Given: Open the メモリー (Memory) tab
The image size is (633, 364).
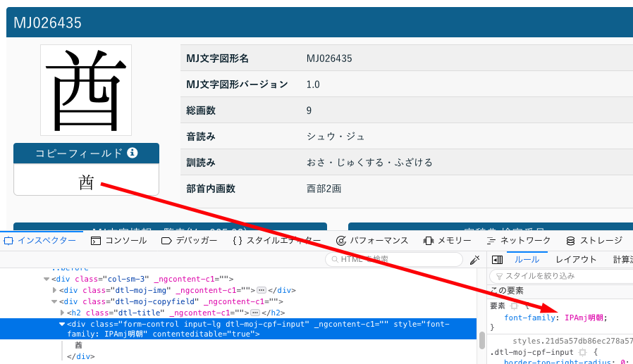Looking at the screenshot, I should point(447,241).
